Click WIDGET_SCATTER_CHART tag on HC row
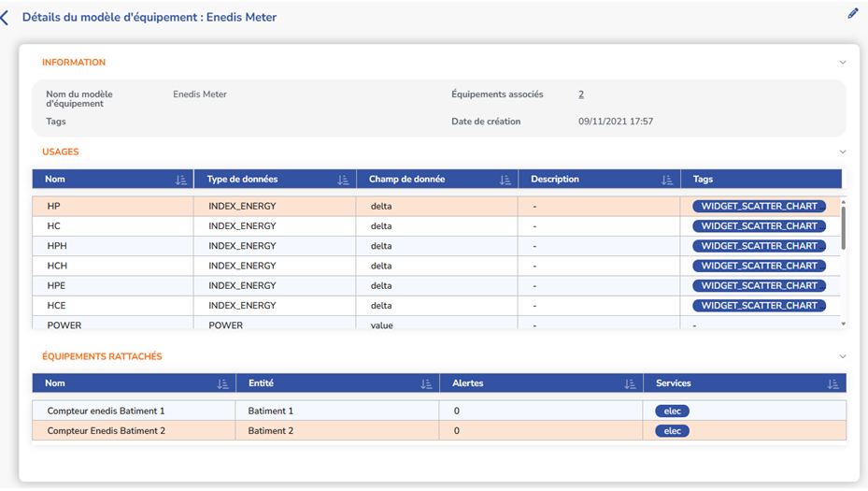The width and height of the screenshot is (868, 491). coord(759,226)
